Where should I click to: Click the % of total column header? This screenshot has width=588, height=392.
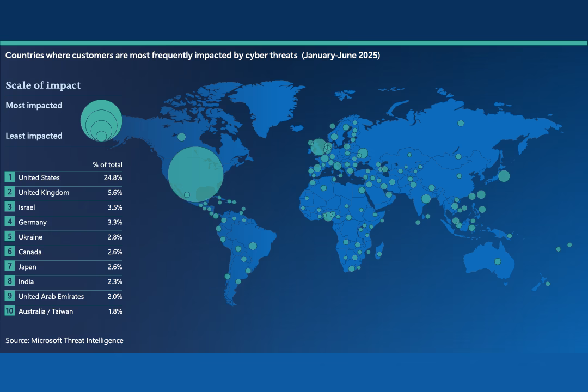pos(107,164)
